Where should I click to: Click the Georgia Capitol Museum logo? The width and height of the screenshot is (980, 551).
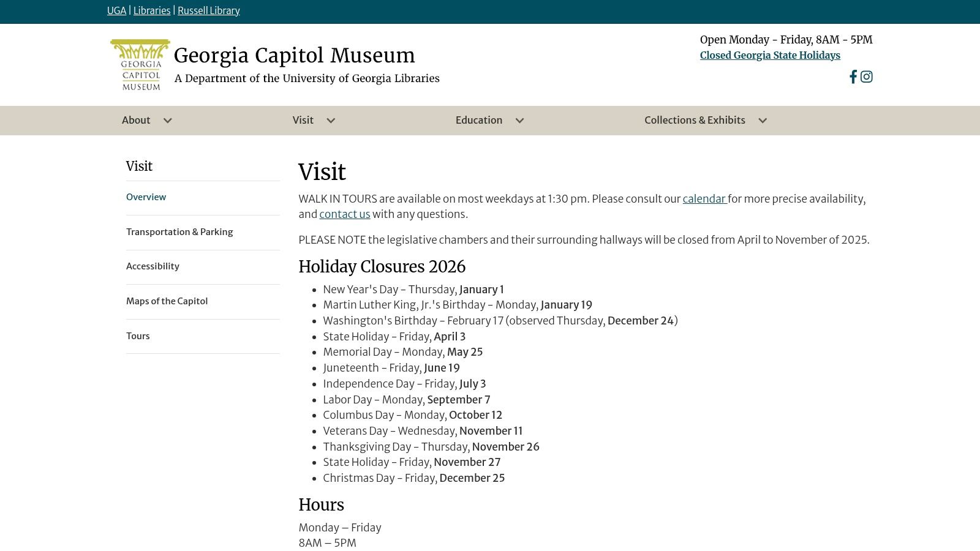[140, 63]
